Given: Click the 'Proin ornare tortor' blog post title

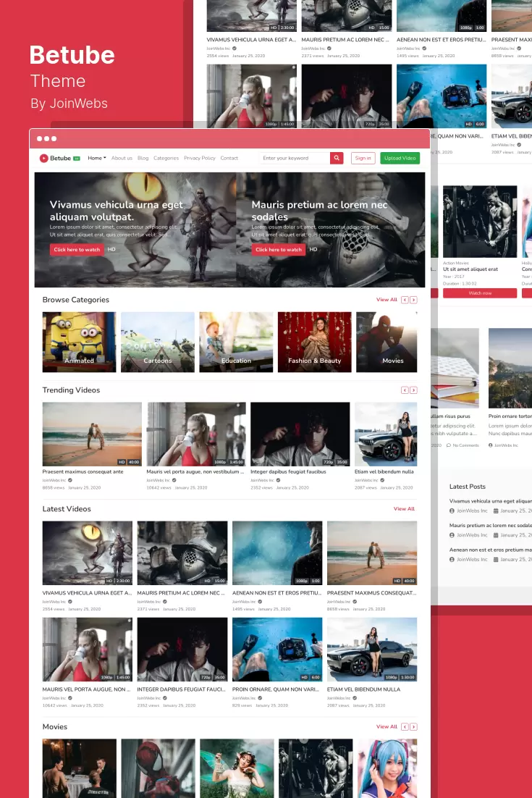Looking at the screenshot, I should click(510, 416).
